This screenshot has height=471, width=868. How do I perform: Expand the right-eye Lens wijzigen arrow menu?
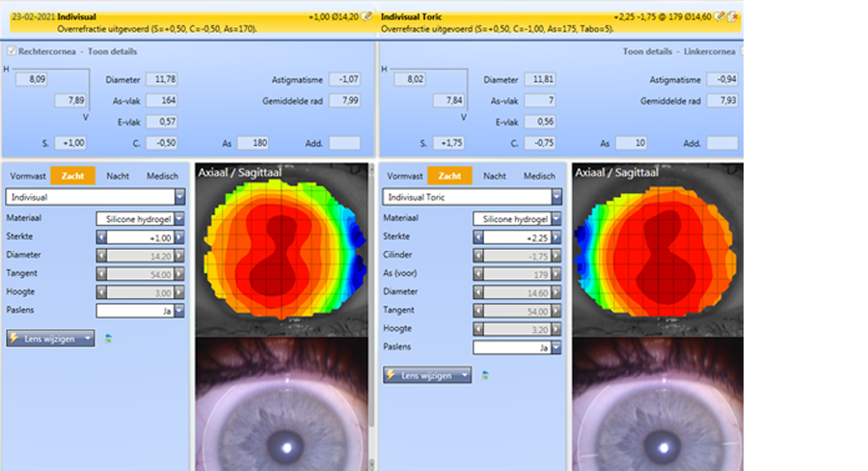pyautogui.click(x=88, y=338)
